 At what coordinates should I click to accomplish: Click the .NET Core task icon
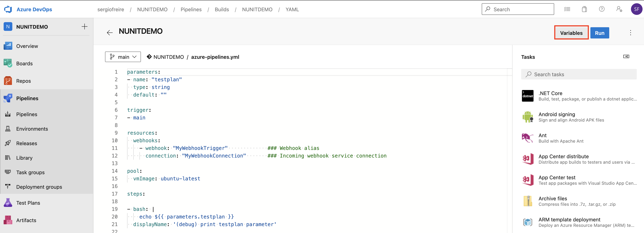click(528, 96)
